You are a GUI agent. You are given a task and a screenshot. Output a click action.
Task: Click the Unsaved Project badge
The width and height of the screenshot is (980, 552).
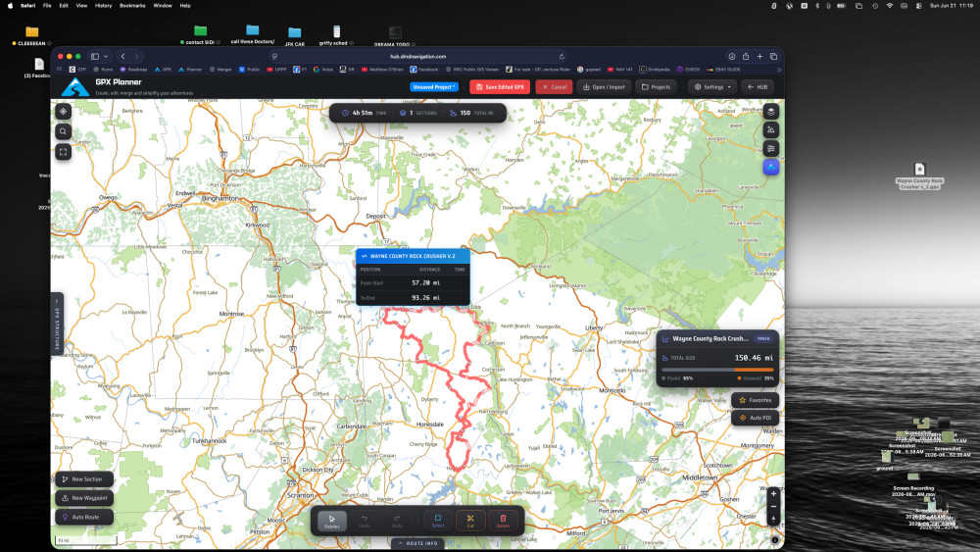pyautogui.click(x=434, y=87)
